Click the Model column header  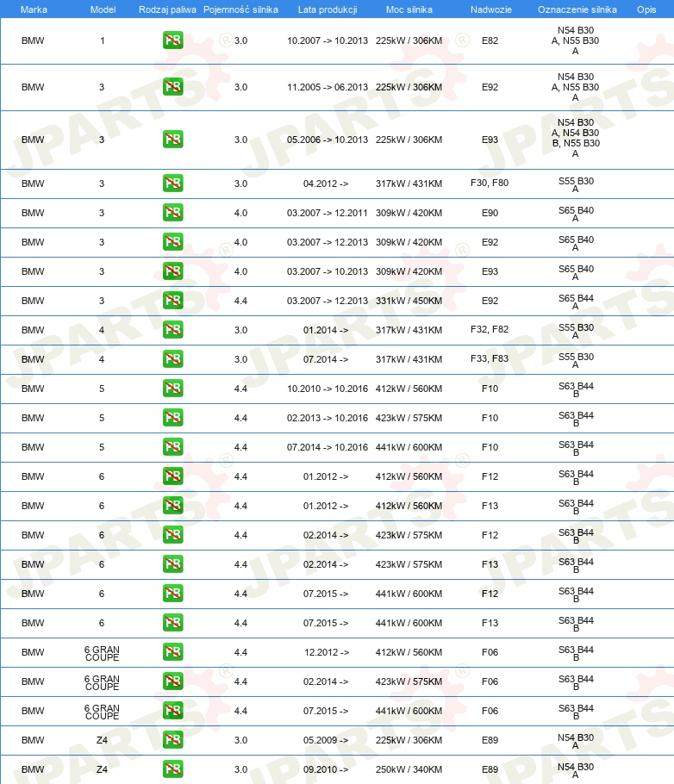(x=103, y=9)
